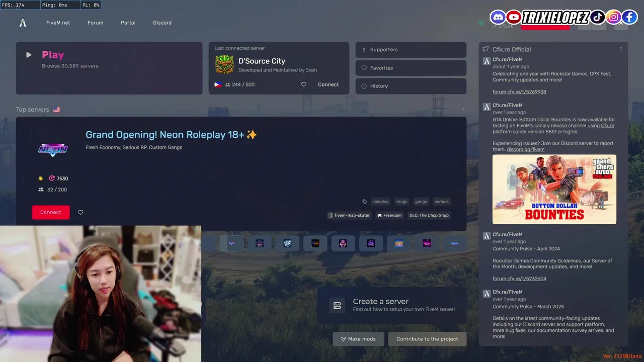644x362 pixels.
Task: Open the History list
Action: [411, 86]
